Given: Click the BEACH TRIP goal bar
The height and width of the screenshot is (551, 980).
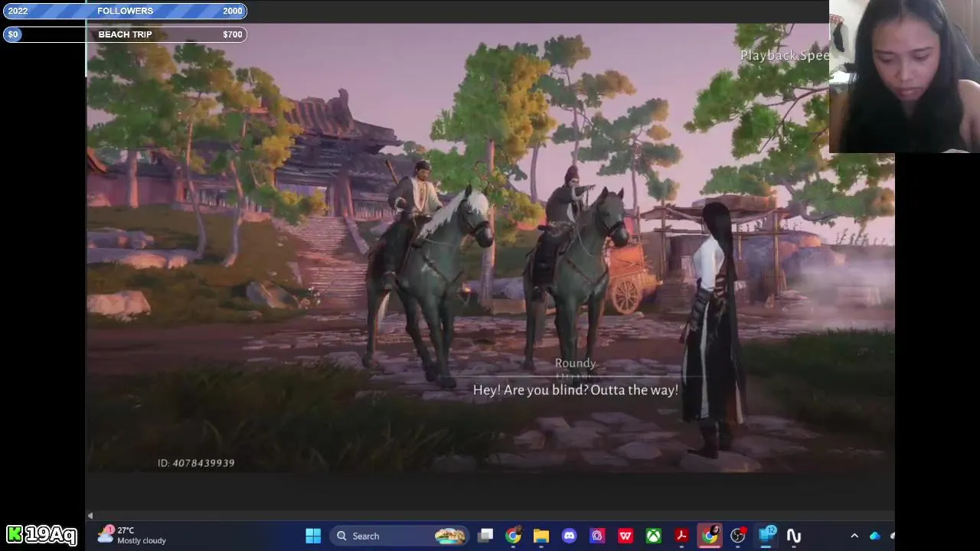Looking at the screenshot, I should tap(125, 34).
